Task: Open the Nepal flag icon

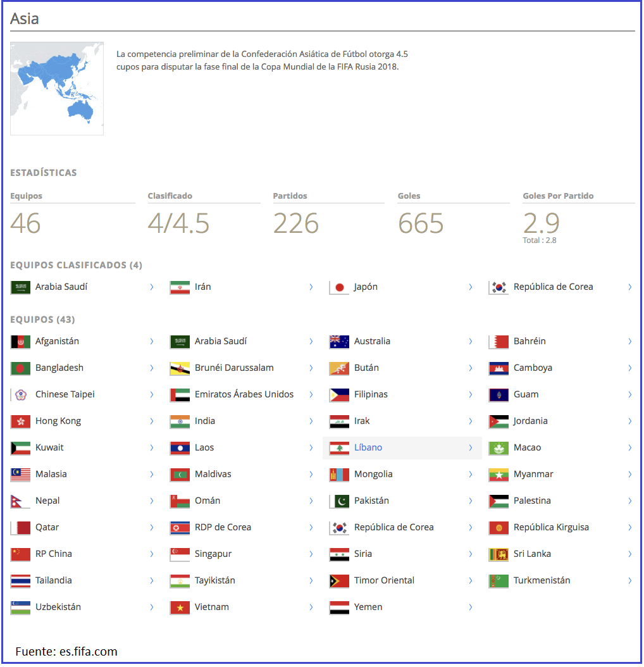Action: 20,501
